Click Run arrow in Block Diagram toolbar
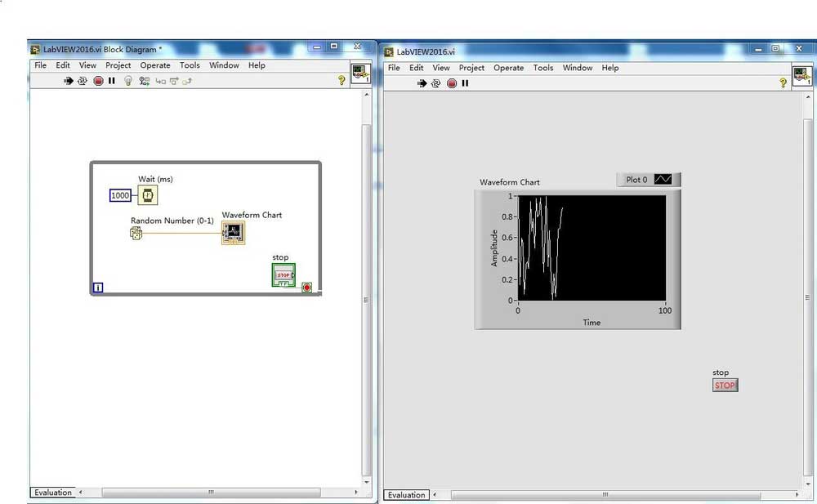Screen dimensions: 817x504 click(69, 81)
